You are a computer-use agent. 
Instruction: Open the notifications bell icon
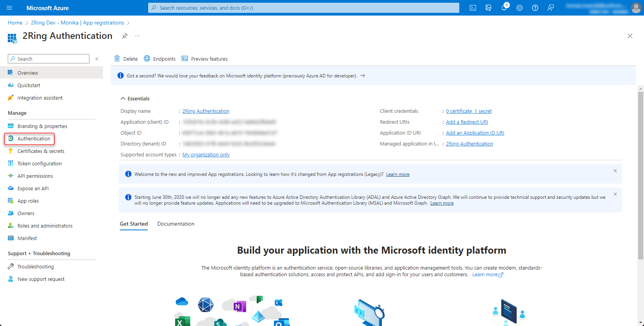tap(504, 8)
